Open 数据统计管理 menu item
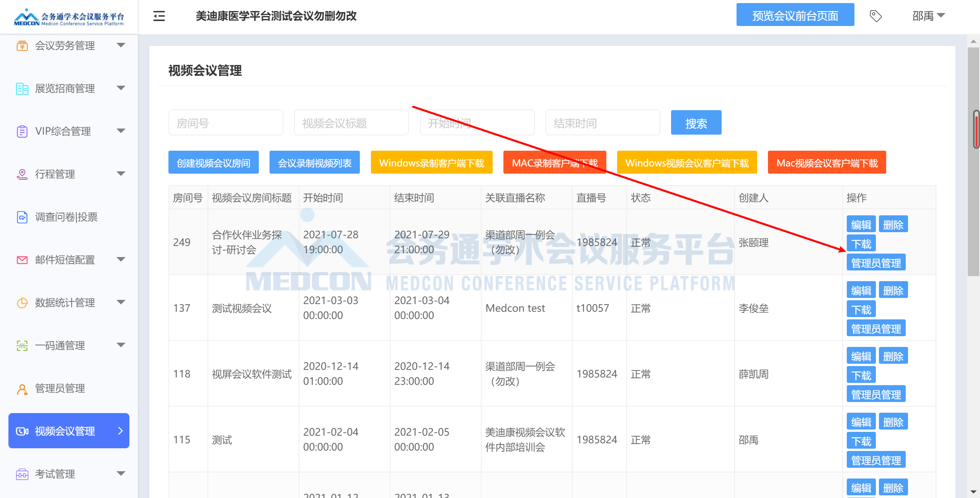980x498 pixels. (69, 303)
